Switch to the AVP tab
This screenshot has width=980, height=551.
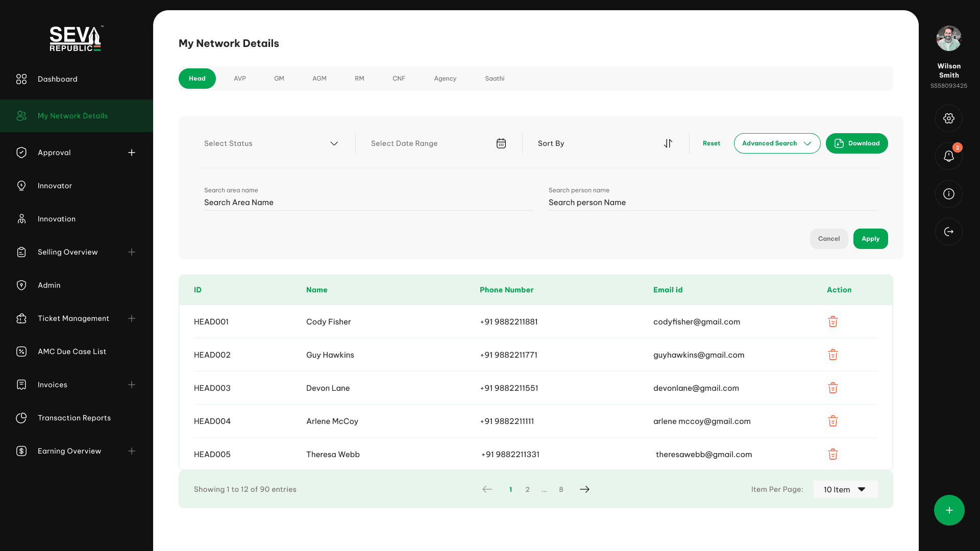pos(240,79)
